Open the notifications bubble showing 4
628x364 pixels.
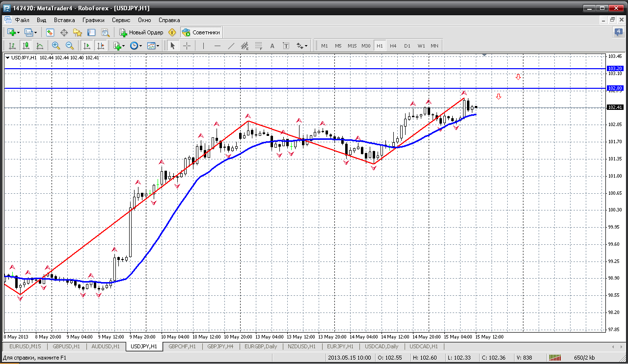coord(619,32)
